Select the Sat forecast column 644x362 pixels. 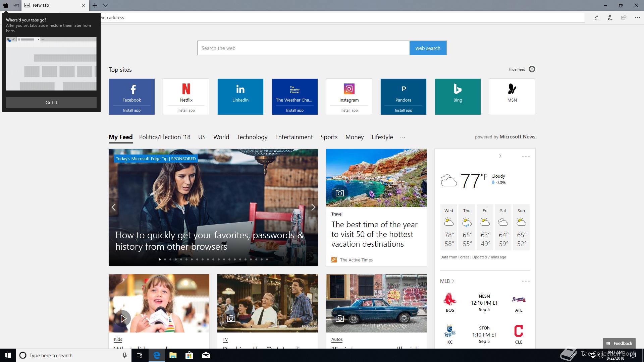[503, 227]
